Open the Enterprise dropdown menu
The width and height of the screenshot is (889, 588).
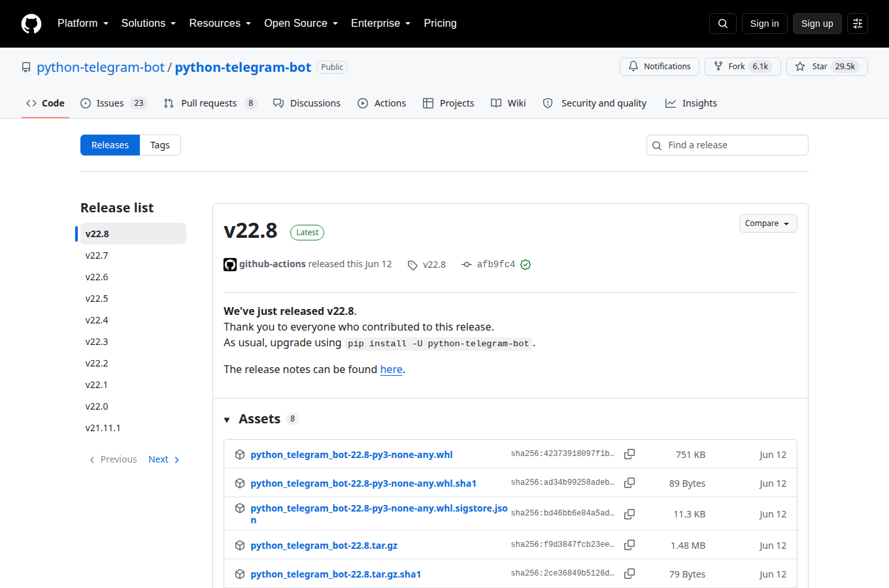pyautogui.click(x=380, y=24)
